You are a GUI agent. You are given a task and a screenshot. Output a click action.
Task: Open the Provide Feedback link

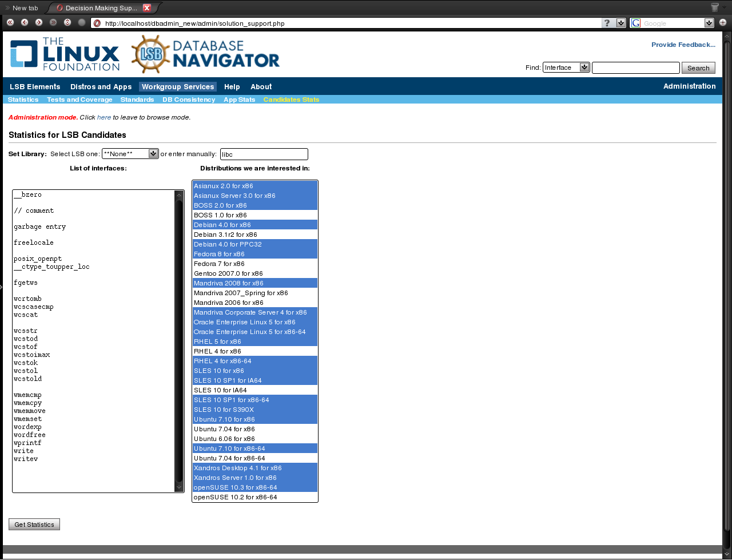(x=683, y=45)
